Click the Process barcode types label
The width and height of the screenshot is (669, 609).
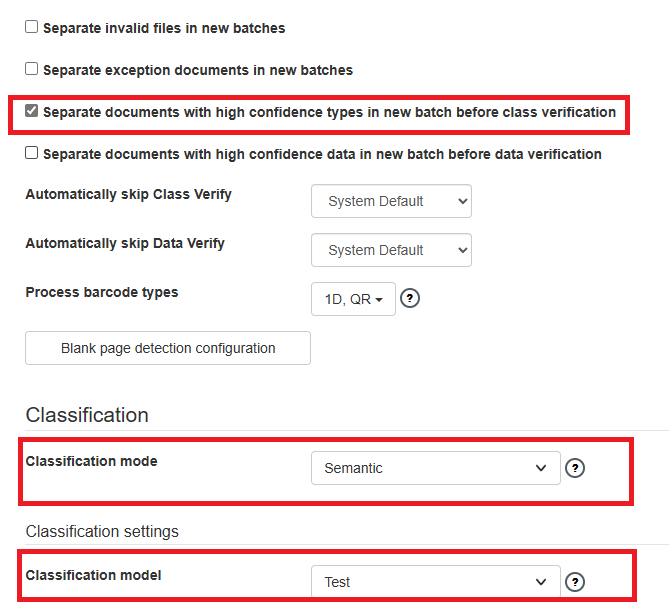point(102,292)
